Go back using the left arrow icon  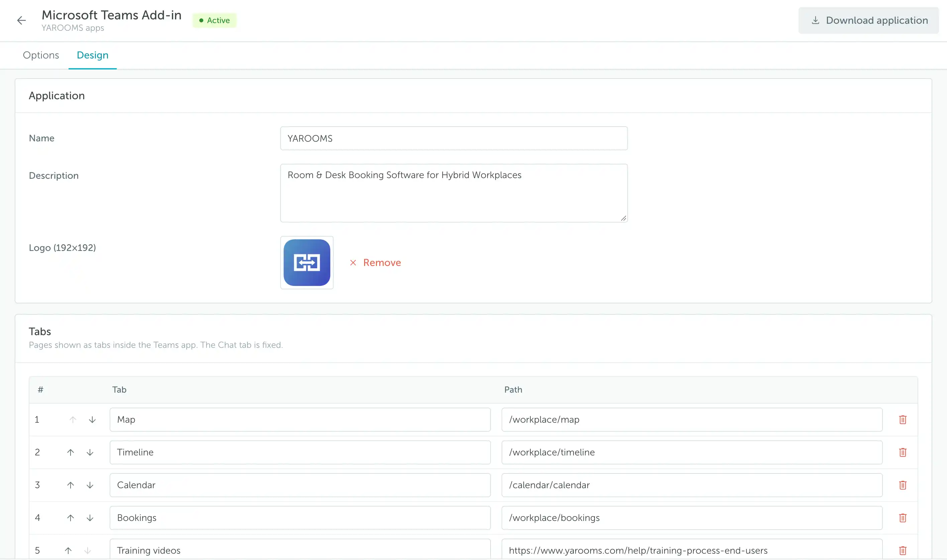(21, 20)
